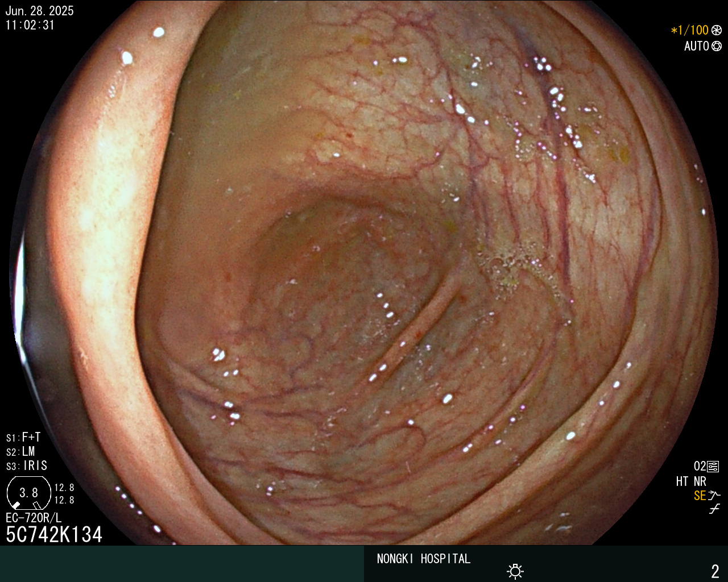The width and height of the screenshot is (728, 582).
Task: Click the scope tip diagram showing 3.8
Action: tap(29, 493)
